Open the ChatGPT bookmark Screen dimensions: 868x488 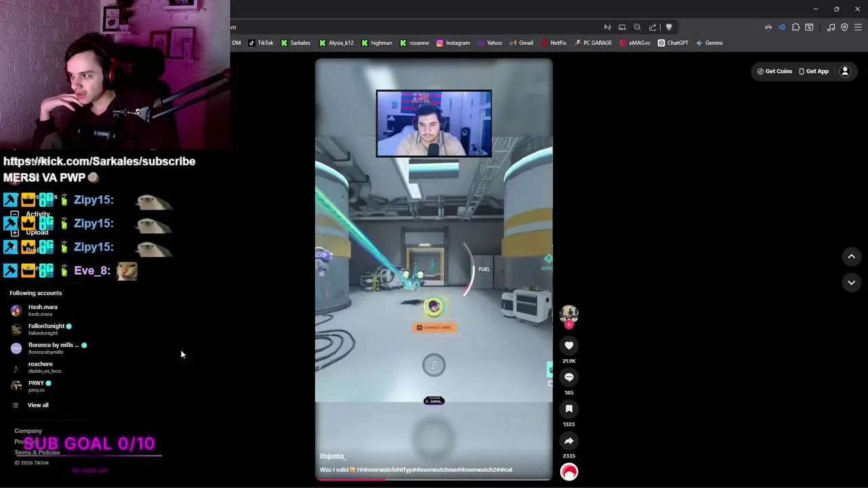click(x=673, y=43)
